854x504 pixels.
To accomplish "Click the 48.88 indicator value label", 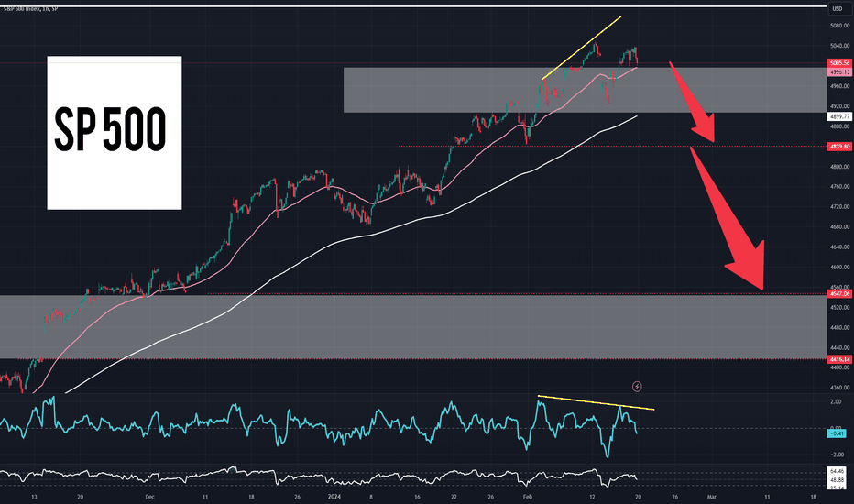I will 838,480.
